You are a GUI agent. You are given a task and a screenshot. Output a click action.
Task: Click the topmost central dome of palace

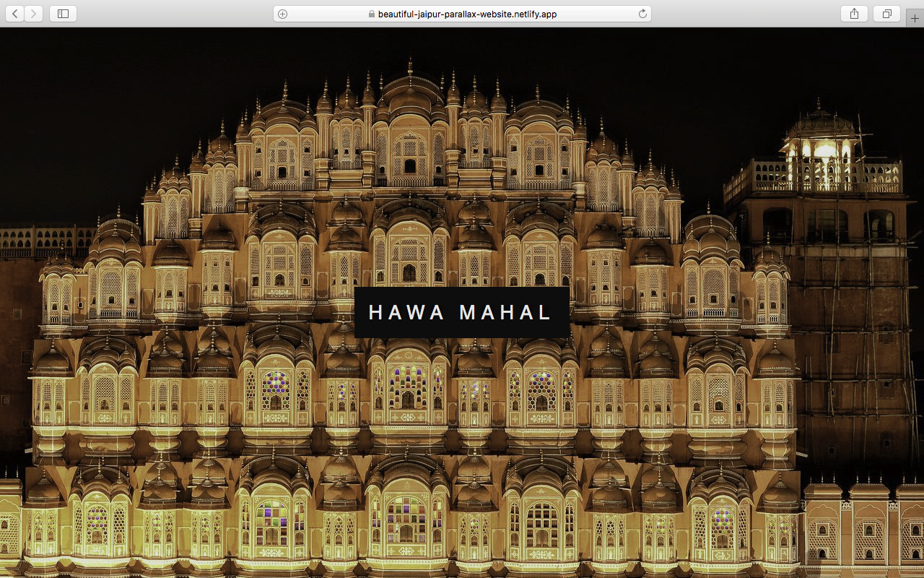point(409,87)
